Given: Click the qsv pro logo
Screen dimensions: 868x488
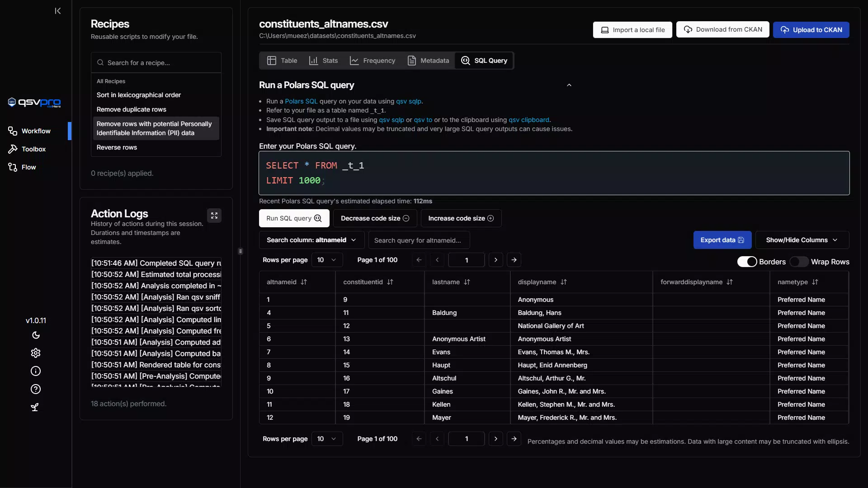Looking at the screenshot, I should (x=34, y=103).
